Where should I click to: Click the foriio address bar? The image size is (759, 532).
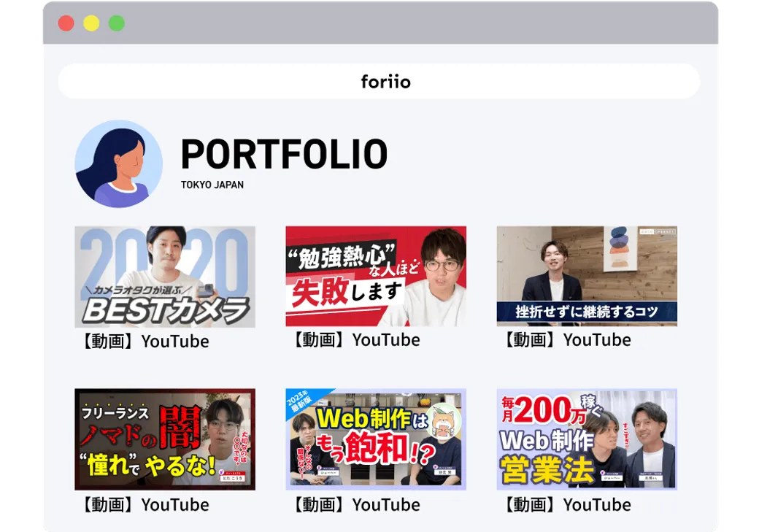click(x=379, y=81)
